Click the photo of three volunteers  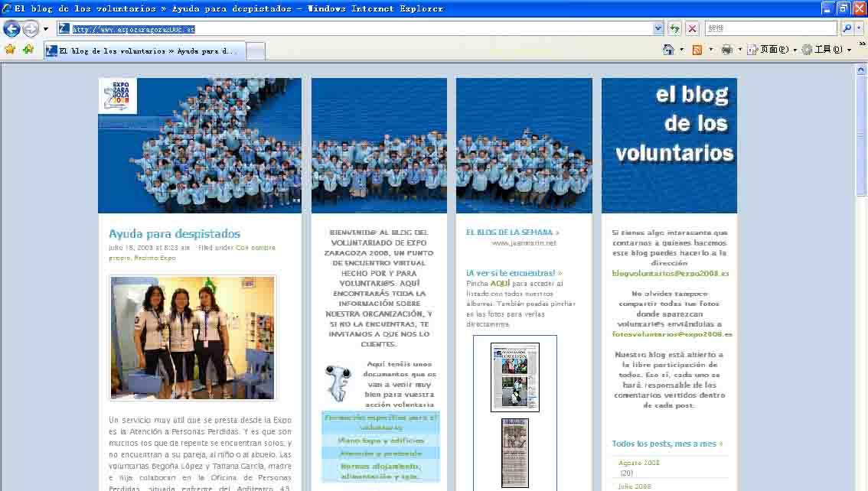[x=192, y=337]
